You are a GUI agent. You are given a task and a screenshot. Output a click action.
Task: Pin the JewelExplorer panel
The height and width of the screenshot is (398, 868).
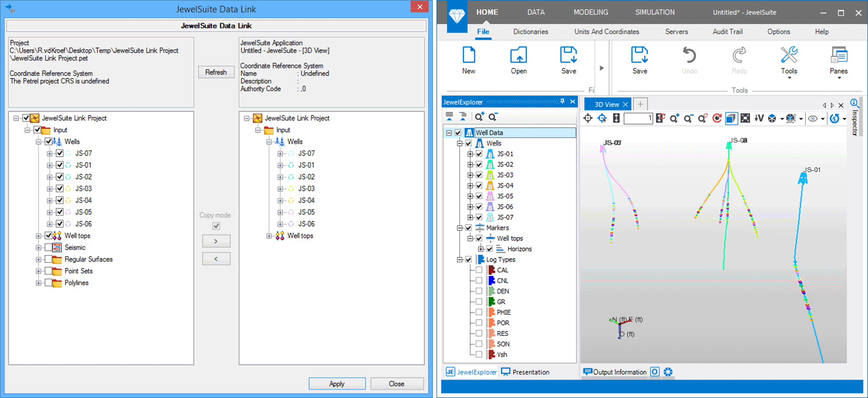(x=562, y=102)
